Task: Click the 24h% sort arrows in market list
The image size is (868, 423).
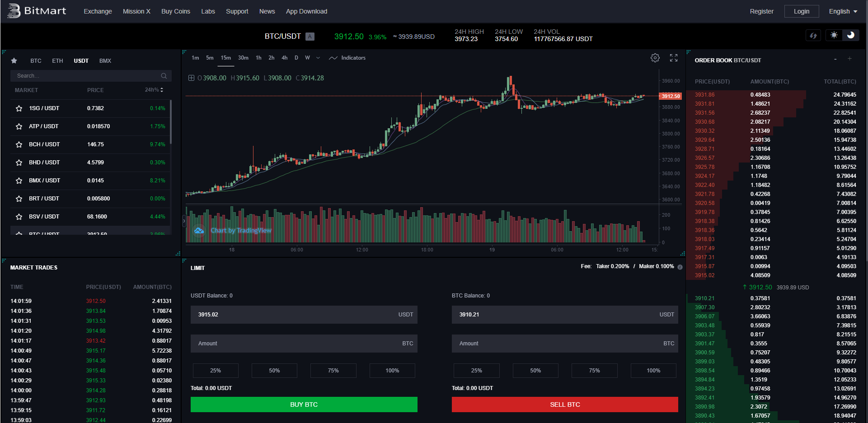Action: pyautogui.click(x=161, y=90)
